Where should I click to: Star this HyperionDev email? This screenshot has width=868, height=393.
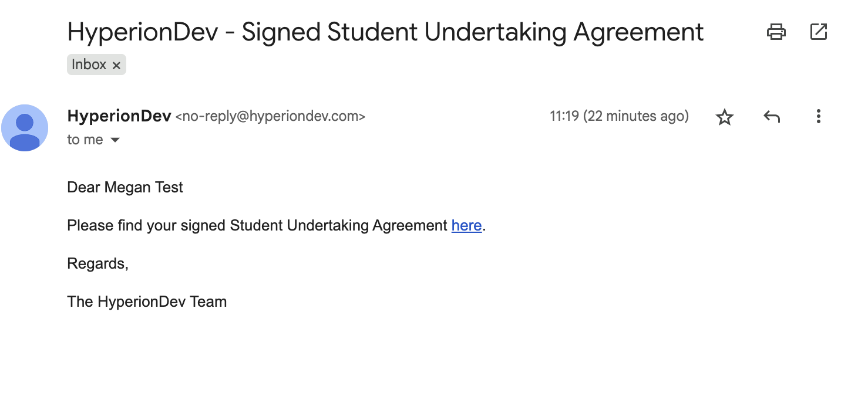point(725,117)
